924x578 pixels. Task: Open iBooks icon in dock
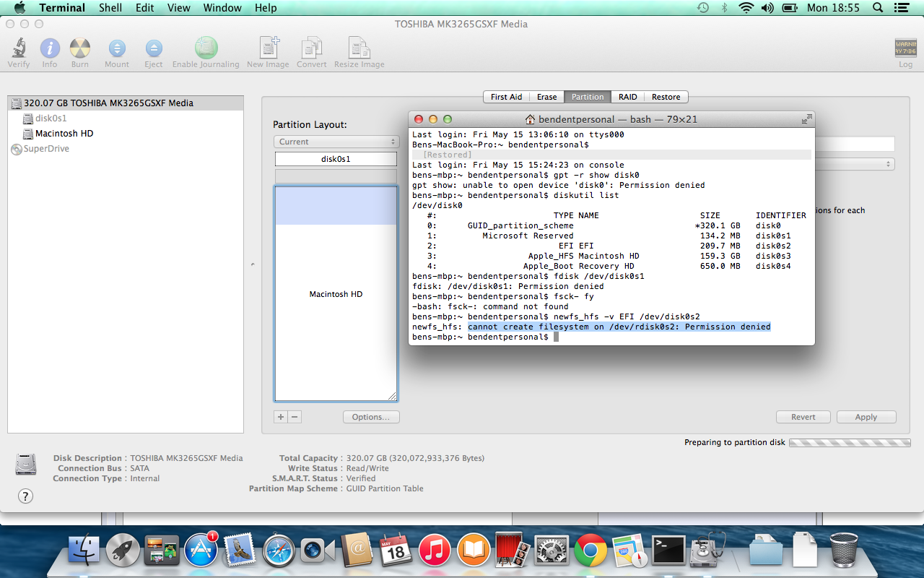[474, 551]
